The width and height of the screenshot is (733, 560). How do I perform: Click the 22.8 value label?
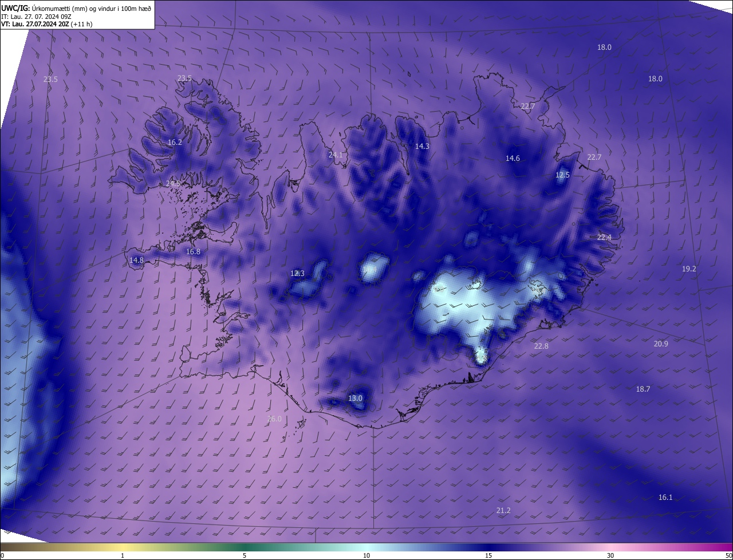[541, 346]
